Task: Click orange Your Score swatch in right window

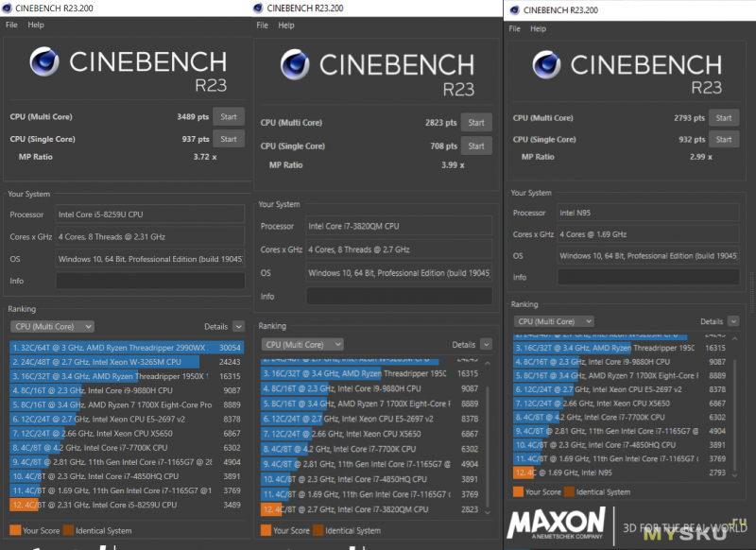Action: 518,492
